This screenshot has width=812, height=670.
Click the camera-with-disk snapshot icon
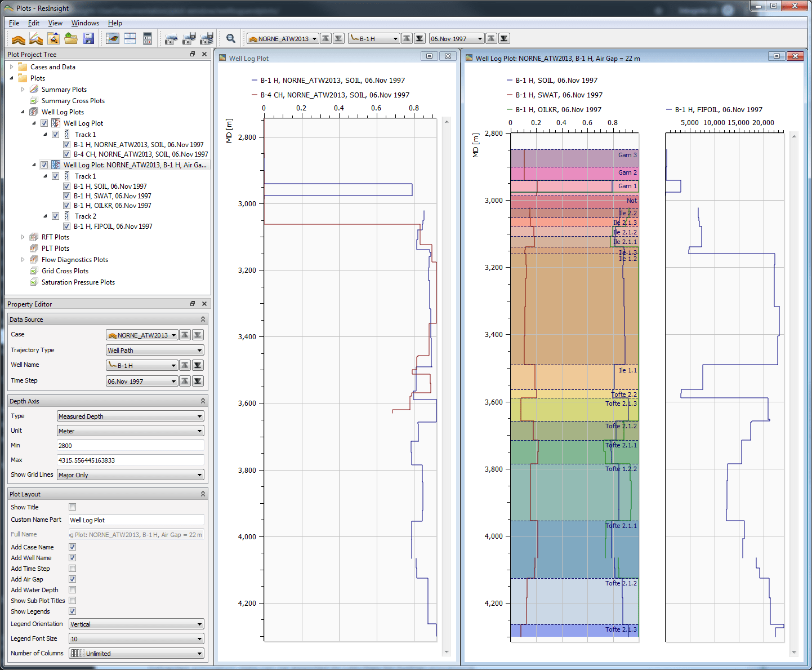[189, 38]
